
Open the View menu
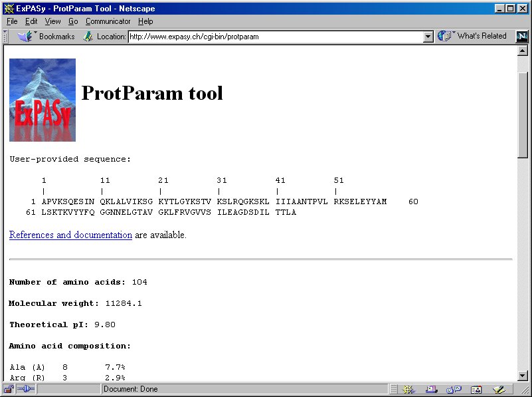click(52, 21)
